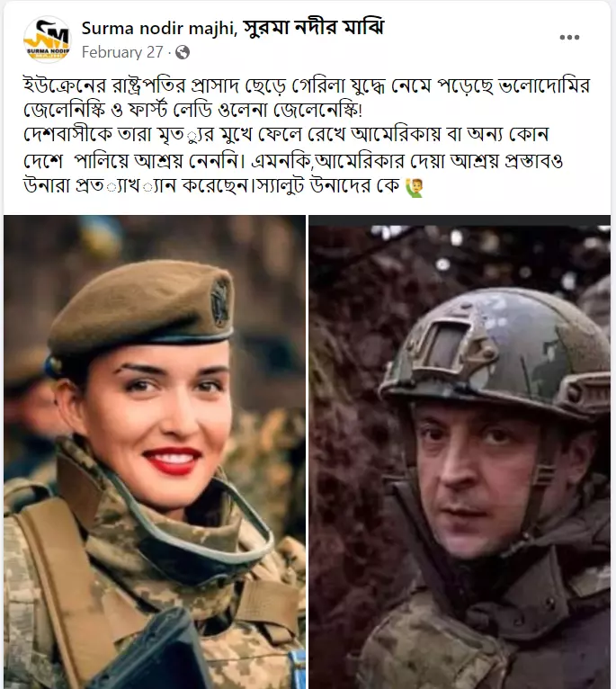Click the SM letters in the page avatar
The width and height of the screenshot is (616, 689).
[x=48, y=34]
